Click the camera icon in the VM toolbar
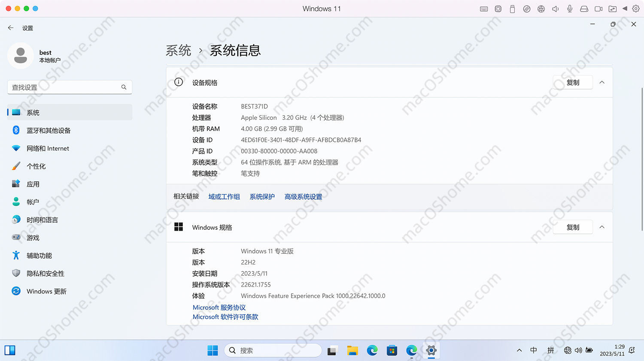This screenshot has height=361, width=644. tap(598, 8)
